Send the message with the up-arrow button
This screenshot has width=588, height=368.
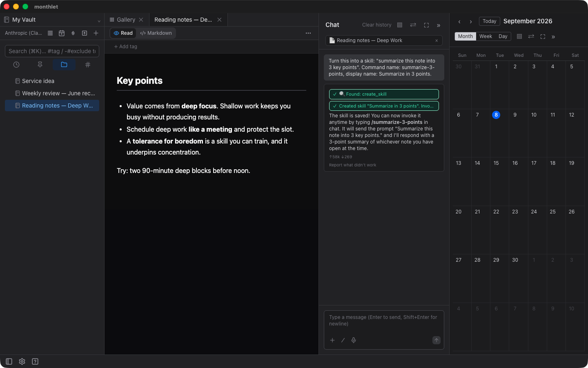[x=437, y=340]
